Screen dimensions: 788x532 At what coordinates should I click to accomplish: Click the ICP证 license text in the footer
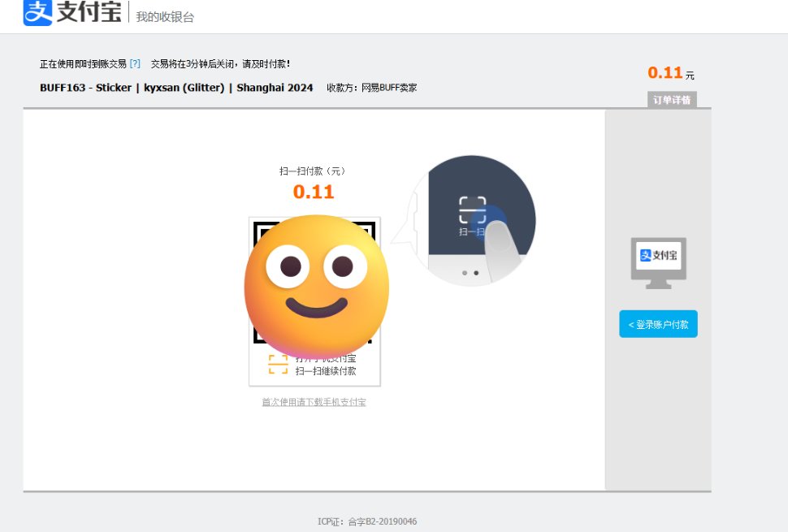pyautogui.click(x=367, y=521)
